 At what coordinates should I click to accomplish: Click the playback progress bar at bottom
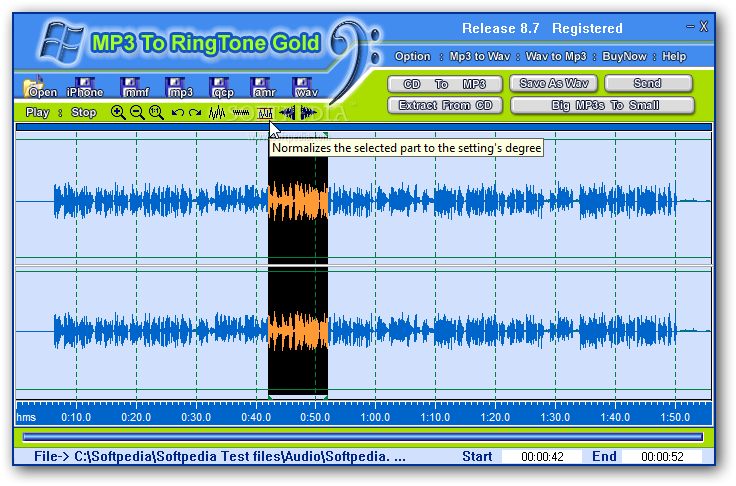(x=363, y=437)
